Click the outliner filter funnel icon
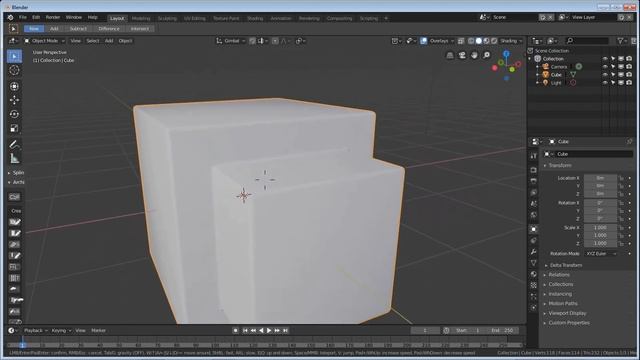This screenshot has width=640, height=360. tap(621, 41)
